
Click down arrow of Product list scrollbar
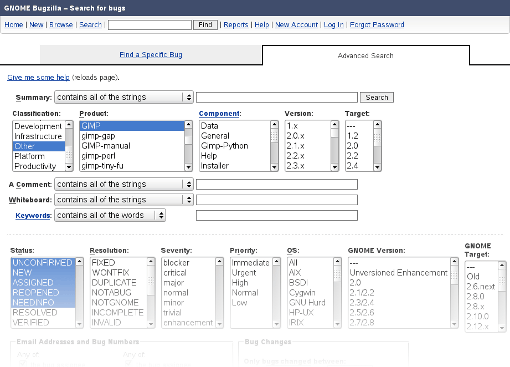(188, 167)
